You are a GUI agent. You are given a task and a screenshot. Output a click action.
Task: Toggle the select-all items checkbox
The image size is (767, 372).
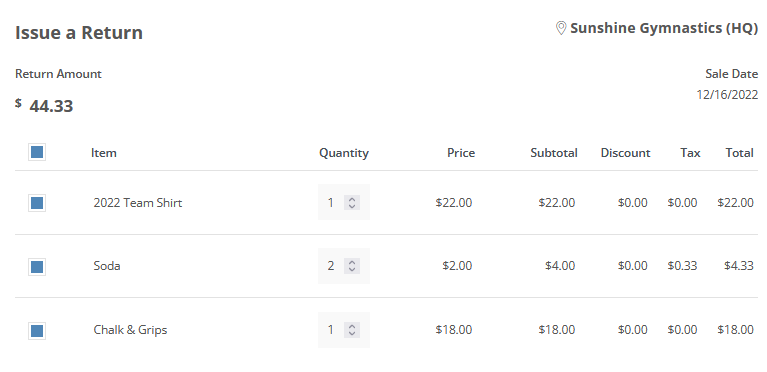[x=37, y=152]
